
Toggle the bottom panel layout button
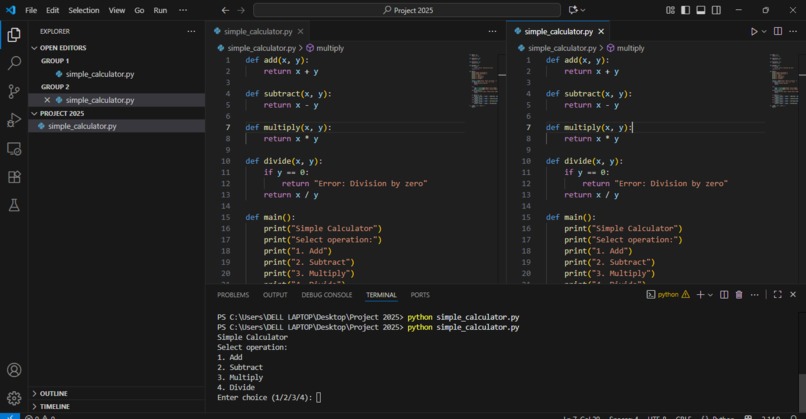click(701, 10)
